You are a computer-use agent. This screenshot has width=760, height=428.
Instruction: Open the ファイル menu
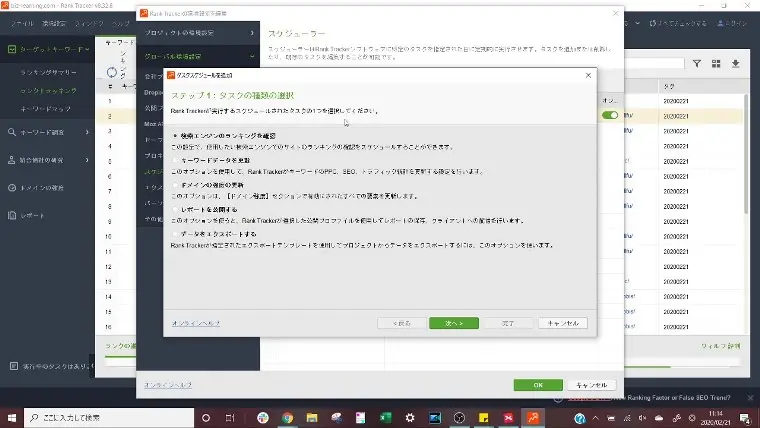click(22, 21)
